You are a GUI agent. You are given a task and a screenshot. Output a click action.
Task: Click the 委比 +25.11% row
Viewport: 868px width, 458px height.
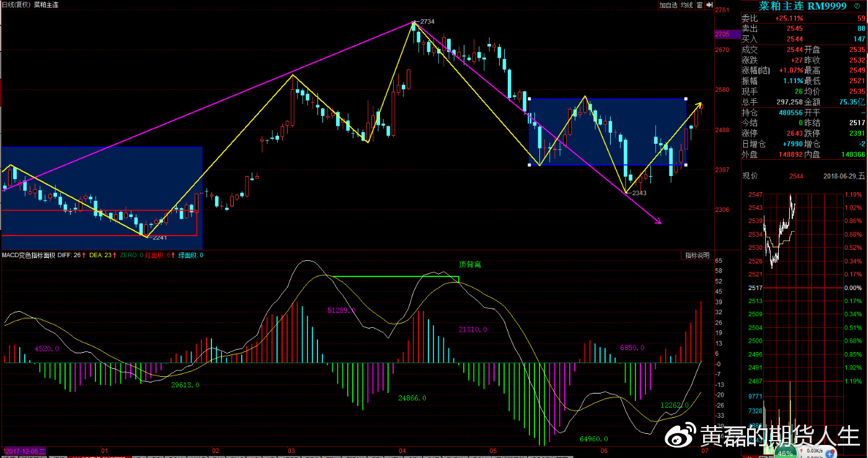pos(804,19)
